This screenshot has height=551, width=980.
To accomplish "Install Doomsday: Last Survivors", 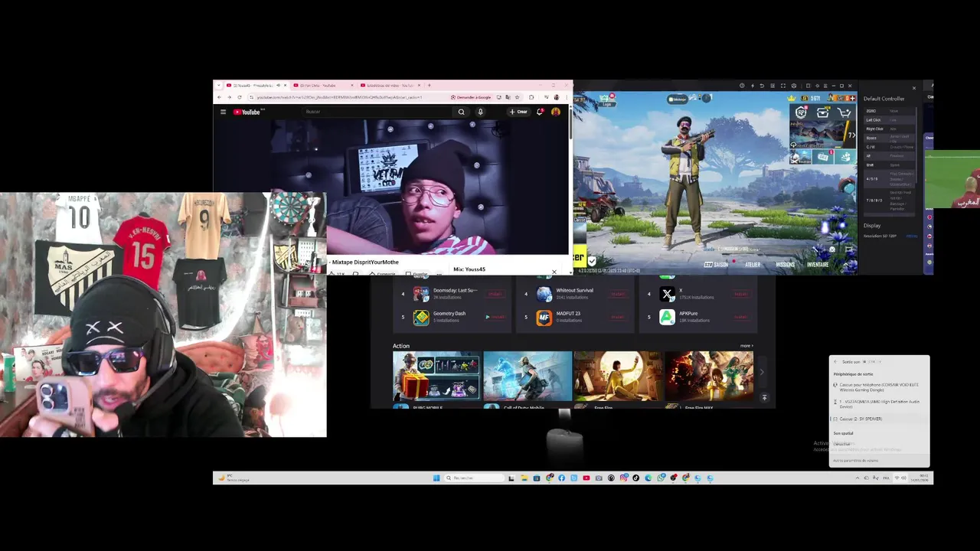I will coord(496,294).
